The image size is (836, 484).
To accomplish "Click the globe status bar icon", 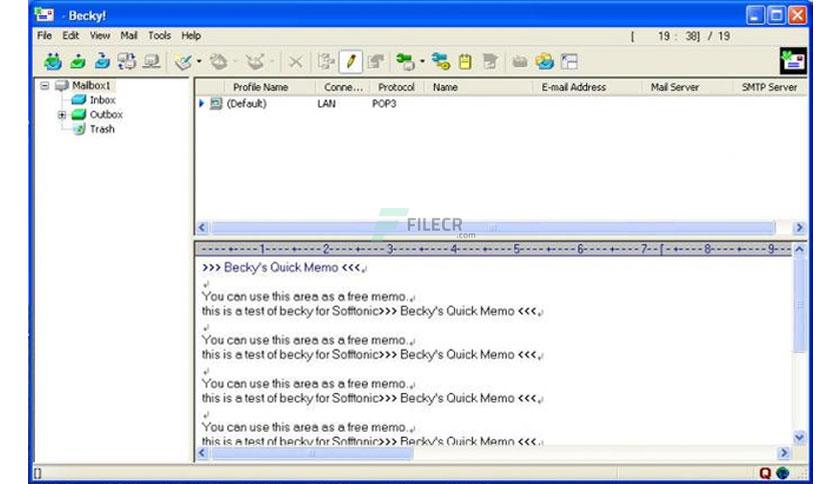I will click(782, 473).
